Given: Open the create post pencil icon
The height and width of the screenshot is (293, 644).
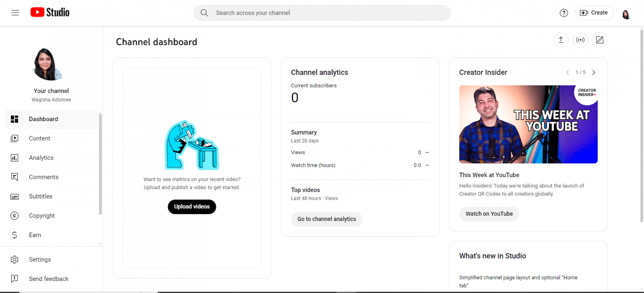Looking at the screenshot, I should pos(600,40).
